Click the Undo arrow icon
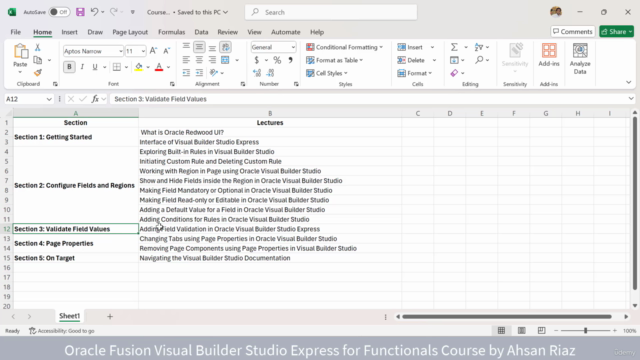The width and height of the screenshot is (640, 360). [x=94, y=12]
